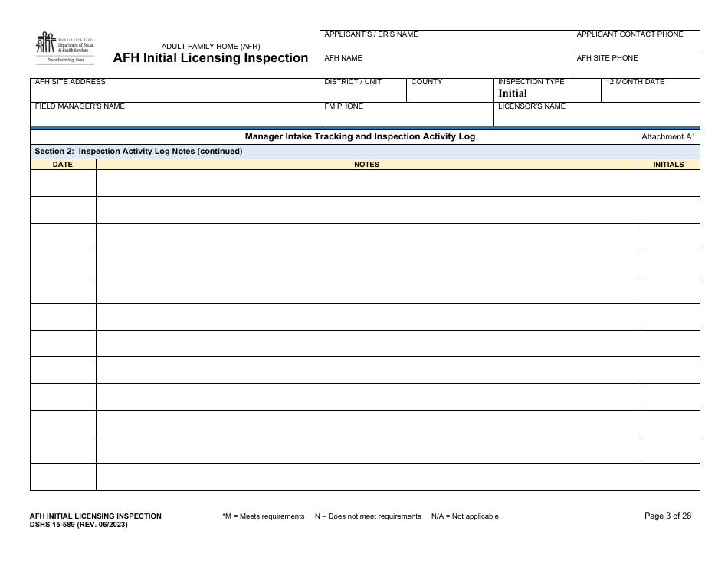
Task: Click the first NOTES cell in the table
Action: pyautogui.click(x=367, y=182)
